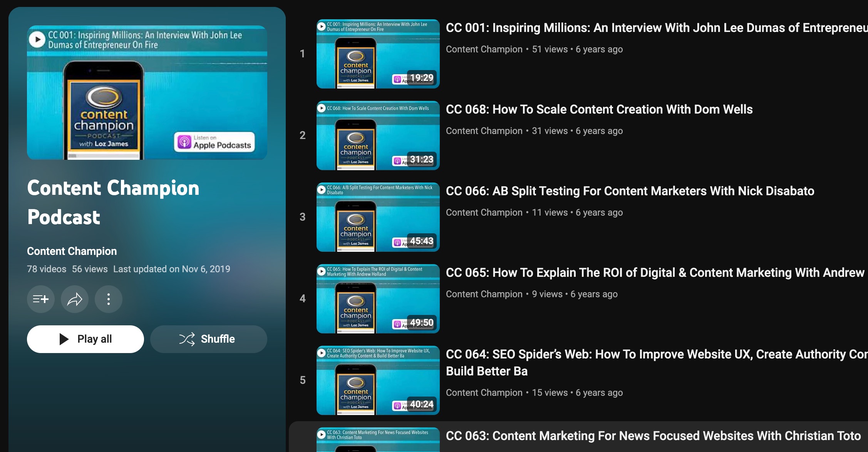Click the Content Champion Podcast playlist title

(113, 202)
